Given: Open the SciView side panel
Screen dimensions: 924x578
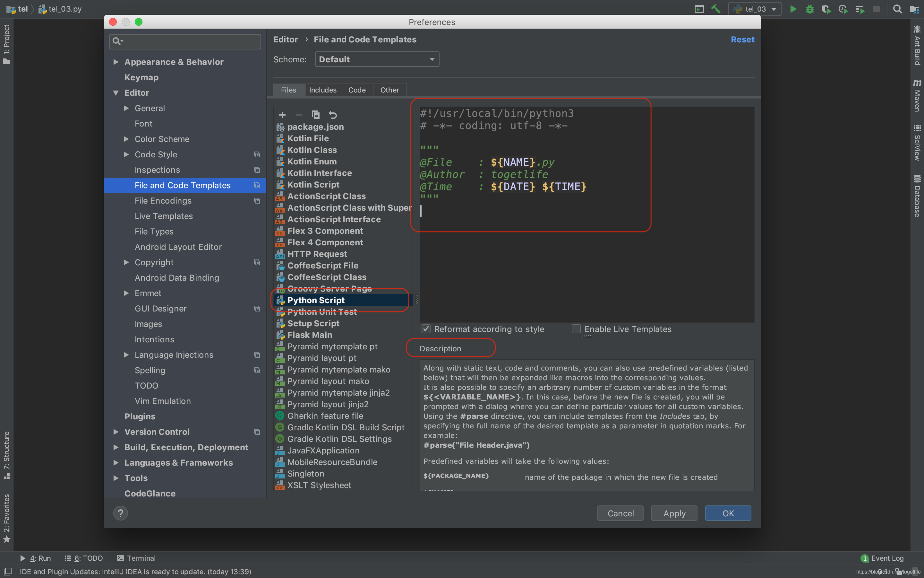Looking at the screenshot, I should coord(917,143).
